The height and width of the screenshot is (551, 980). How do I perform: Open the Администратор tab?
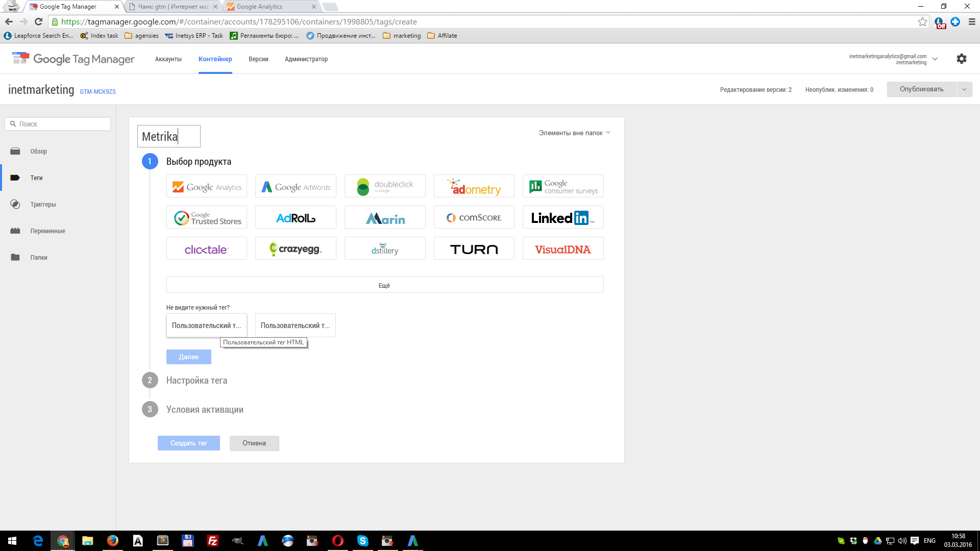(306, 59)
